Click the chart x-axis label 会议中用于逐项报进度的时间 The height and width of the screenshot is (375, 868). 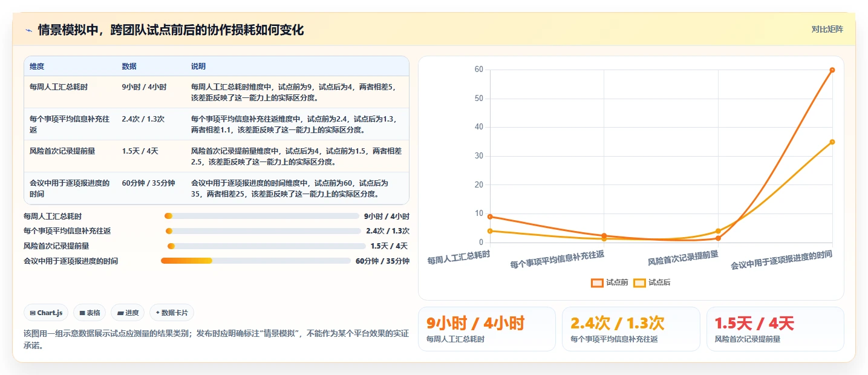point(782,260)
